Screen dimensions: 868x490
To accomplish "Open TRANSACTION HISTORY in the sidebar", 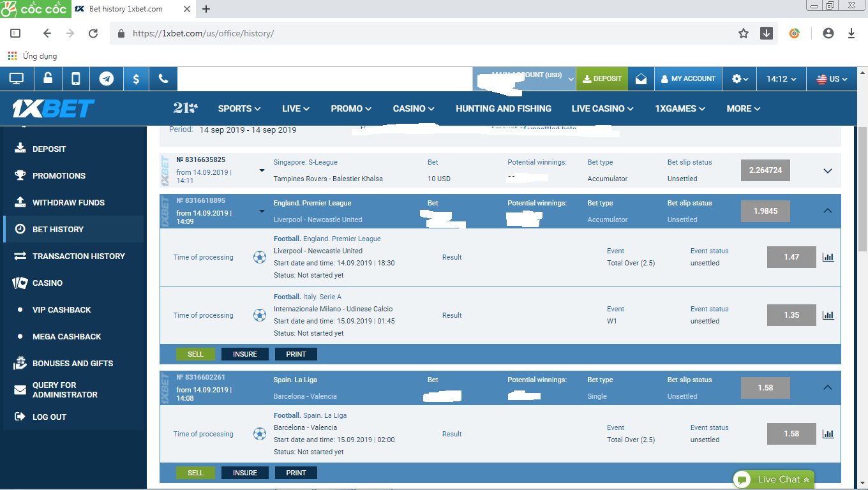I will 73,256.
